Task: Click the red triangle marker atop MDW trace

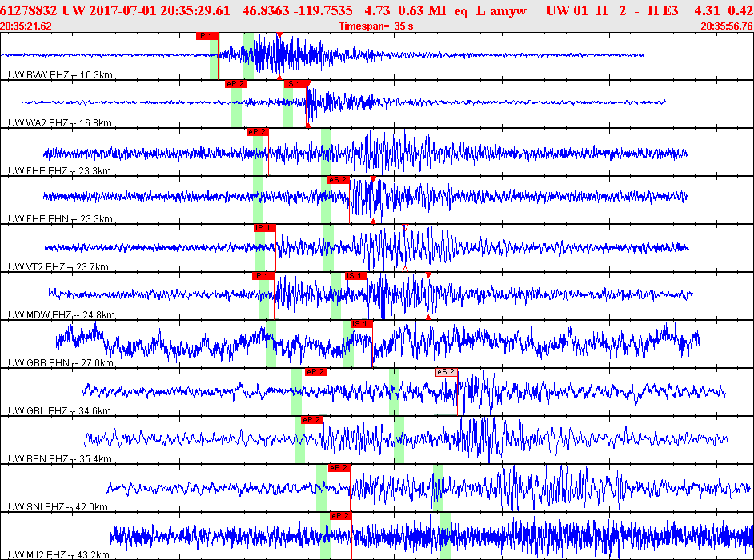Action: point(428,275)
